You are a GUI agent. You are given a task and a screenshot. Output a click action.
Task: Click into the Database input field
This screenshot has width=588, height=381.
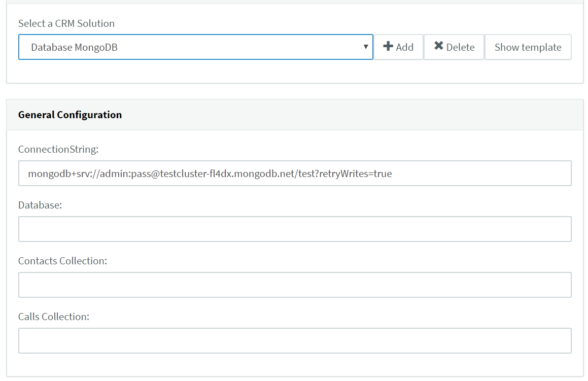(295, 229)
